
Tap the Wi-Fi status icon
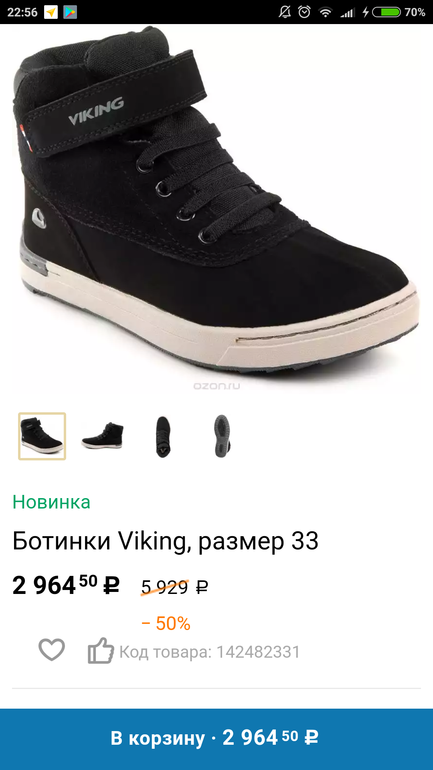click(325, 12)
